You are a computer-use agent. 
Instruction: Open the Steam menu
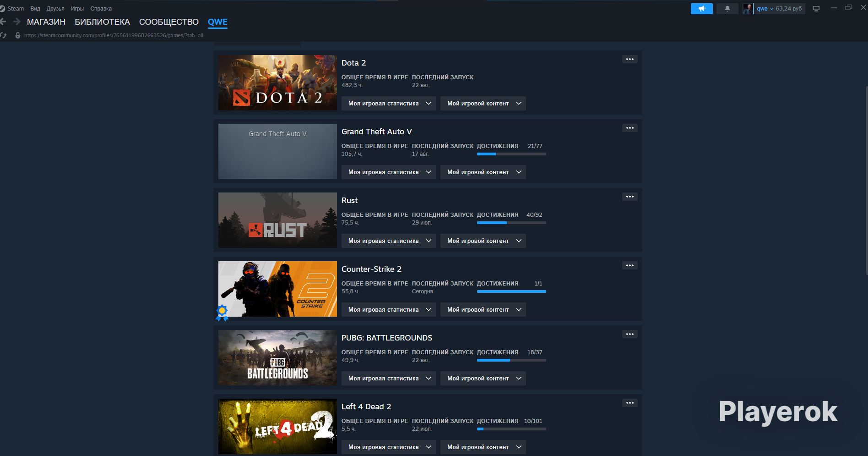tap(16, 9)
